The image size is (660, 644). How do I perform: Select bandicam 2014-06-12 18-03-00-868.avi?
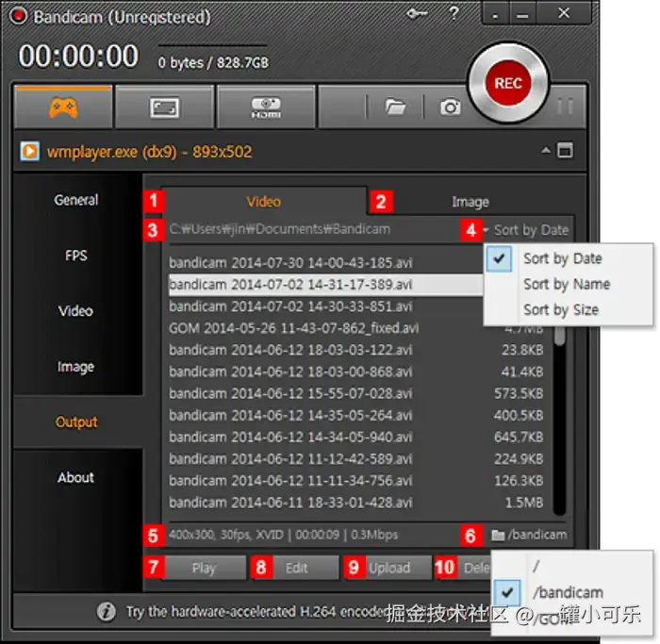[290, 372]
